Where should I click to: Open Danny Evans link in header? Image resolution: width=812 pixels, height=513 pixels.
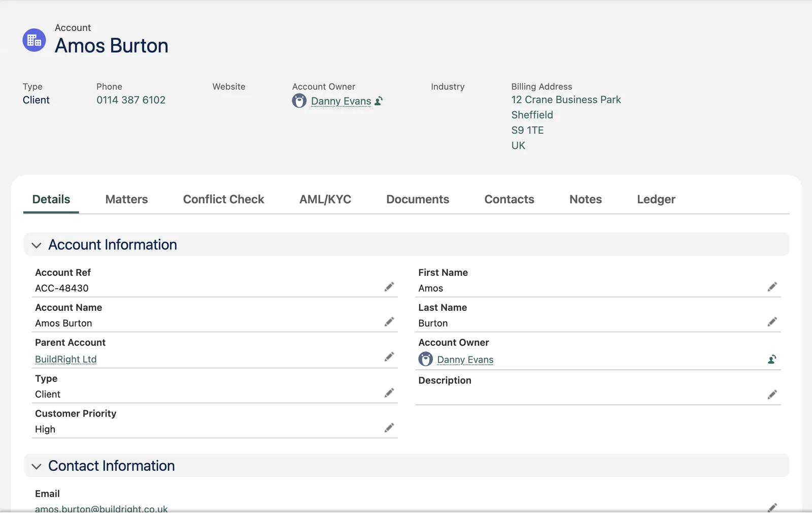click(341, 101)
